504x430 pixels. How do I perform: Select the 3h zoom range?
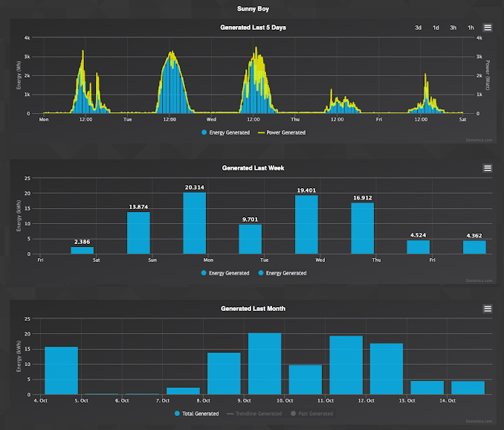tap(453, 28)
